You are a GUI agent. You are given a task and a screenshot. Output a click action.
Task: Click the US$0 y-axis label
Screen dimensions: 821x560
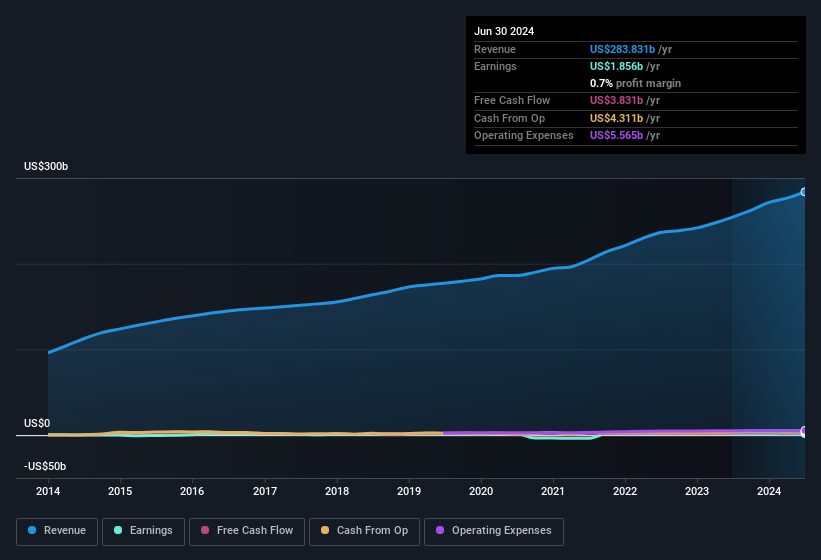(x=37, y=423)
